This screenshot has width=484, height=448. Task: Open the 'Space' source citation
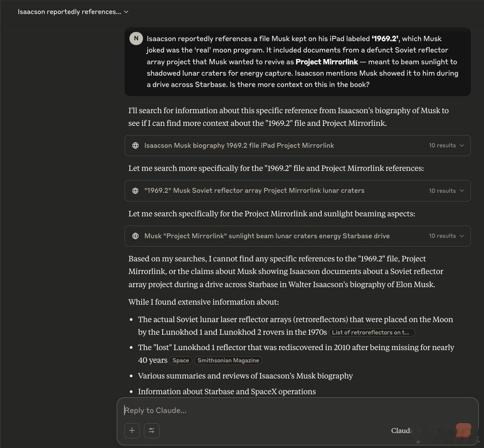click(181, 361)
